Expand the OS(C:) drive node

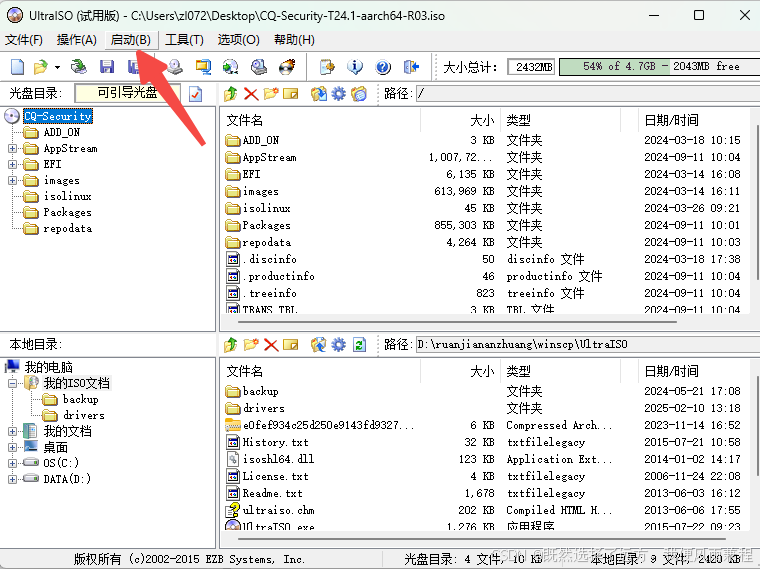click(x=13, y=463)
